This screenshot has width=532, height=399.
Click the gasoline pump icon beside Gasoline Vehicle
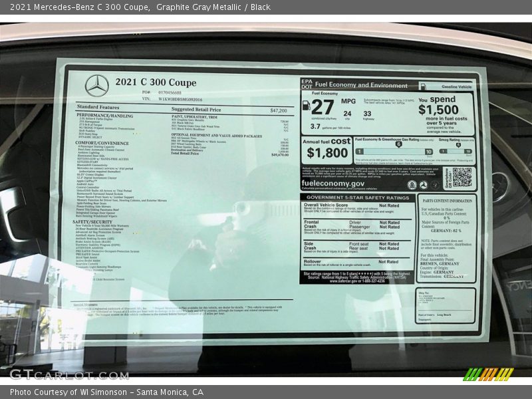(x=423, y=86)
